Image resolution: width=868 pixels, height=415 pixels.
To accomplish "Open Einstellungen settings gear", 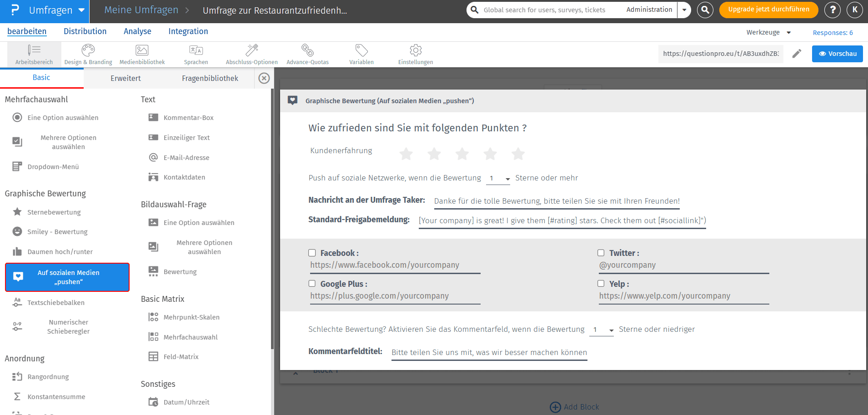I will pyautogui.click(x=416, y=55).
